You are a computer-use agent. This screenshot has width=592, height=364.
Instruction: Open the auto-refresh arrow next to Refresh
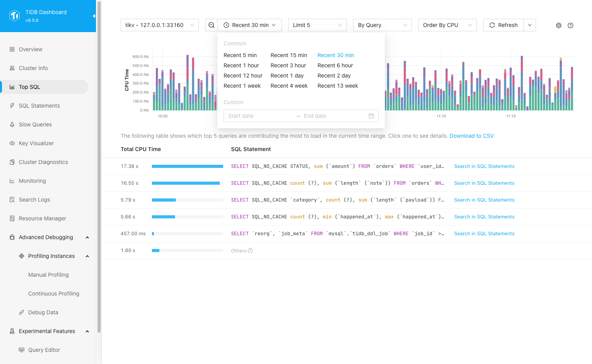point(530,25)
